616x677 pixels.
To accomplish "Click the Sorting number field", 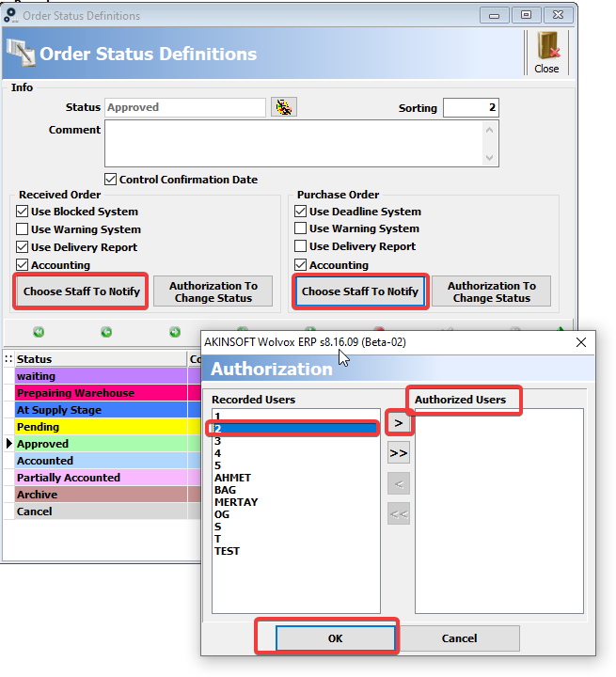I will point(471,107).
